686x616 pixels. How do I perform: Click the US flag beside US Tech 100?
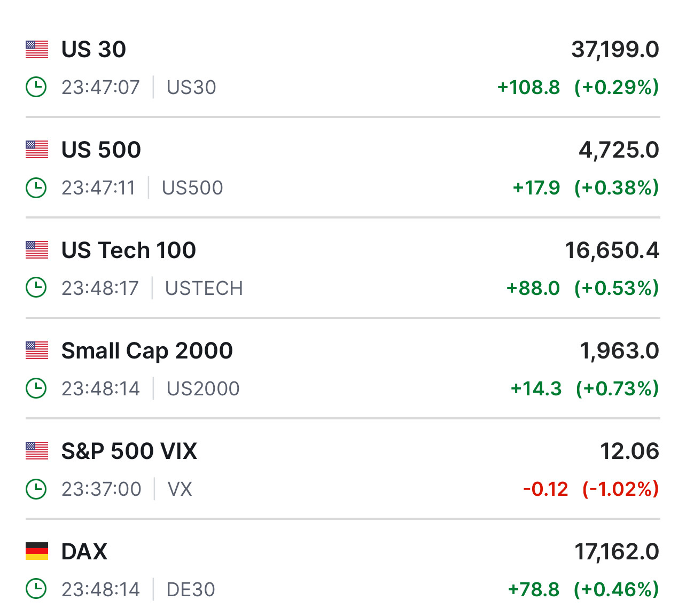(x=37, y=250)
